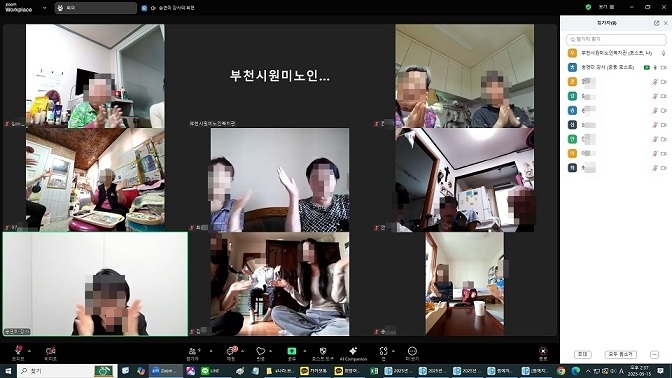Expand the caret next to Chat

tap(243, 351)
